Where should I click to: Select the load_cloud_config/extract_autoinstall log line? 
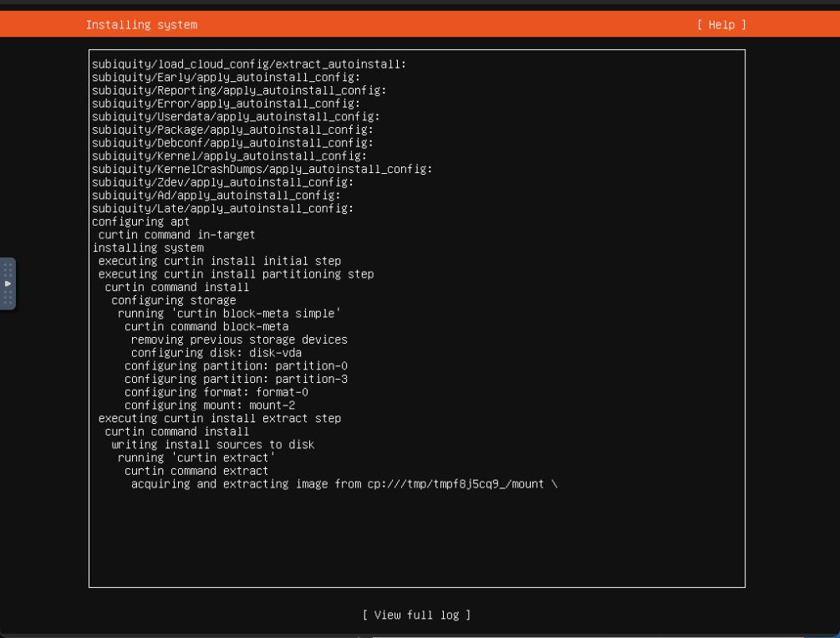point(249,64)
